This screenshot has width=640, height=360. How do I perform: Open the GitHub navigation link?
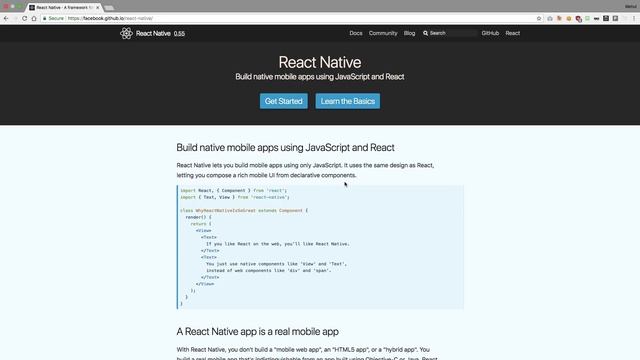click(490, 33)
